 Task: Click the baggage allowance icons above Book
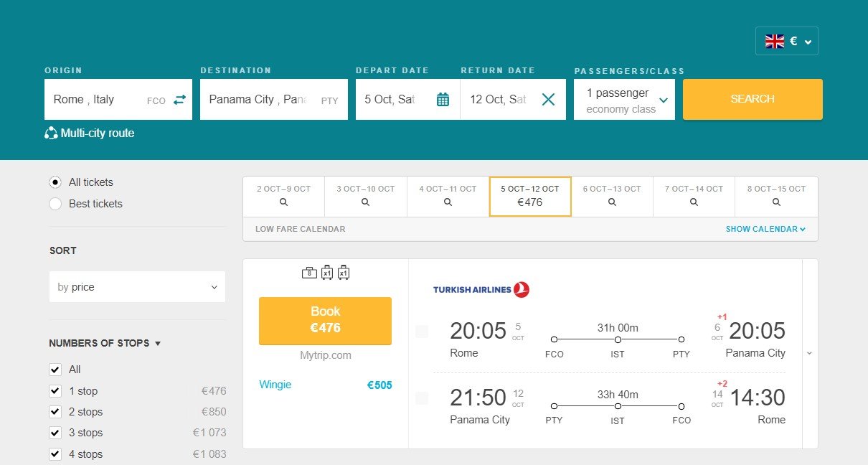click(325, 273)
